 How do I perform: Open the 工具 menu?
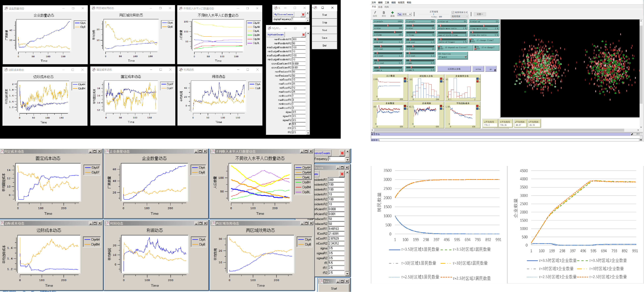tap(387, 2)
